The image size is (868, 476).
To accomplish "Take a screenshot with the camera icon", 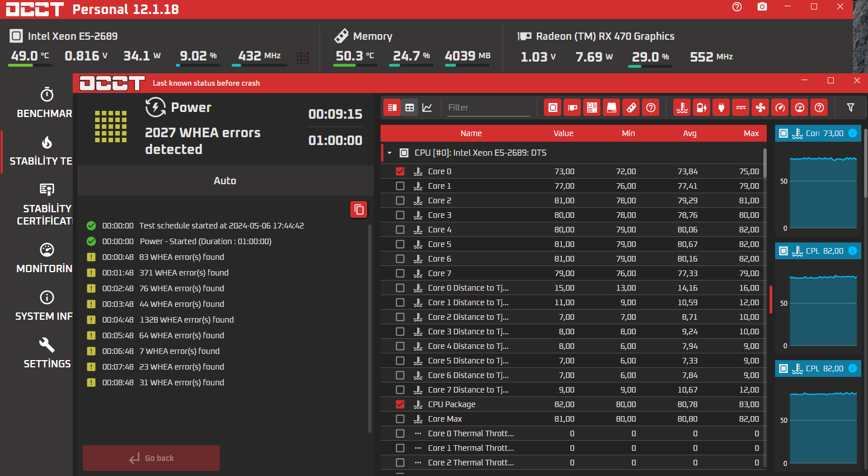I will (762, 7).
